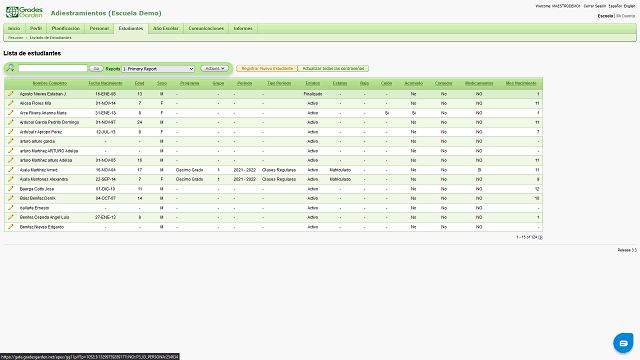Edit Ayala Montones Alexandra via pencil icon

click(11, 179)
